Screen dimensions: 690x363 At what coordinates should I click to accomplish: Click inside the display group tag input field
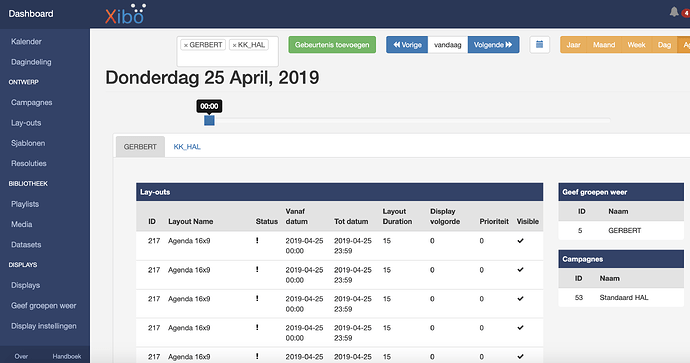click(x=228, y=58)
